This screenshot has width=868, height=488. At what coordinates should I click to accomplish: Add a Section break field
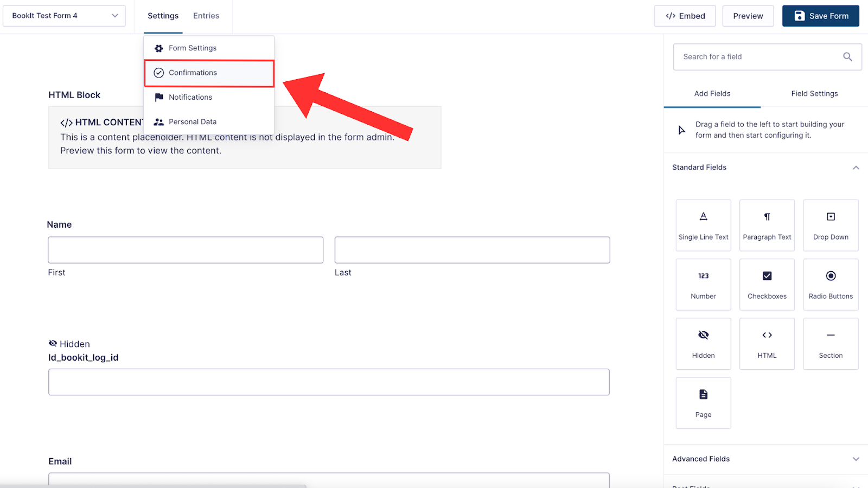tap(831, 344)
